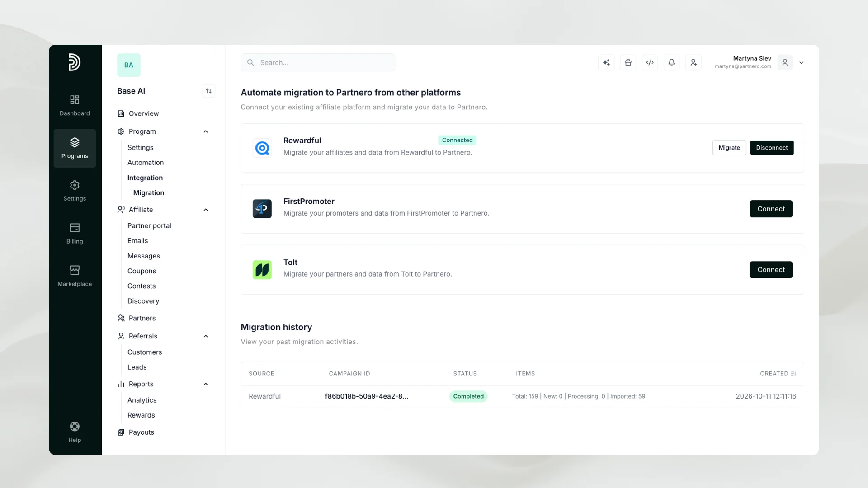Collapse the Referrals section chevron
The image size is (868, 488).
pyautogui.click(x=206, y=336)
